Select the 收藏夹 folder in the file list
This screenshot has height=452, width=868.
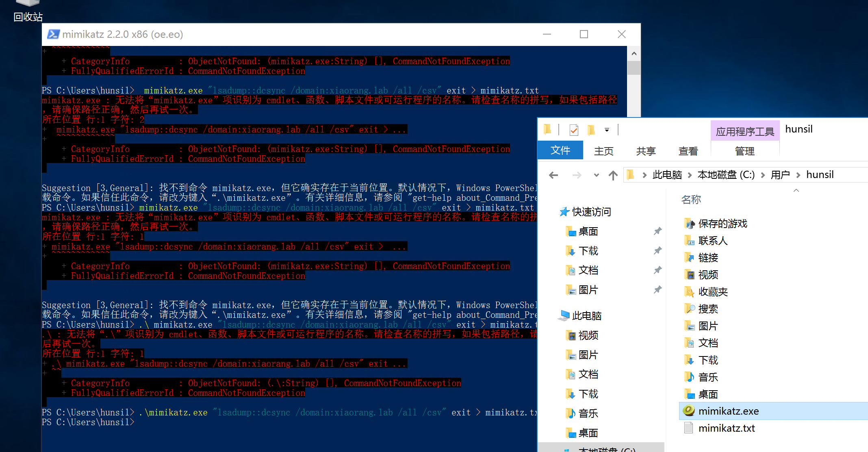(x=706, y=292)
